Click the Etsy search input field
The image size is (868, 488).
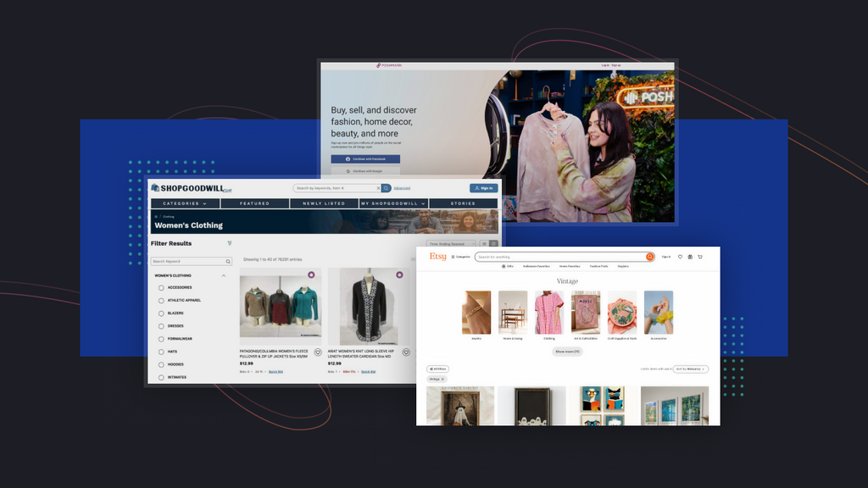click(x=559, y=257)
